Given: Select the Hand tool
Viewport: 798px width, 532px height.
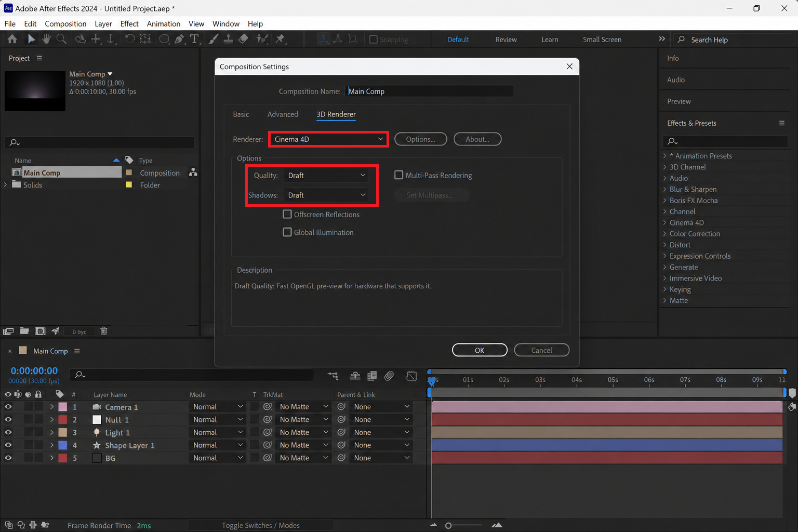Looking at the screenshot, I should pos(46,39).
